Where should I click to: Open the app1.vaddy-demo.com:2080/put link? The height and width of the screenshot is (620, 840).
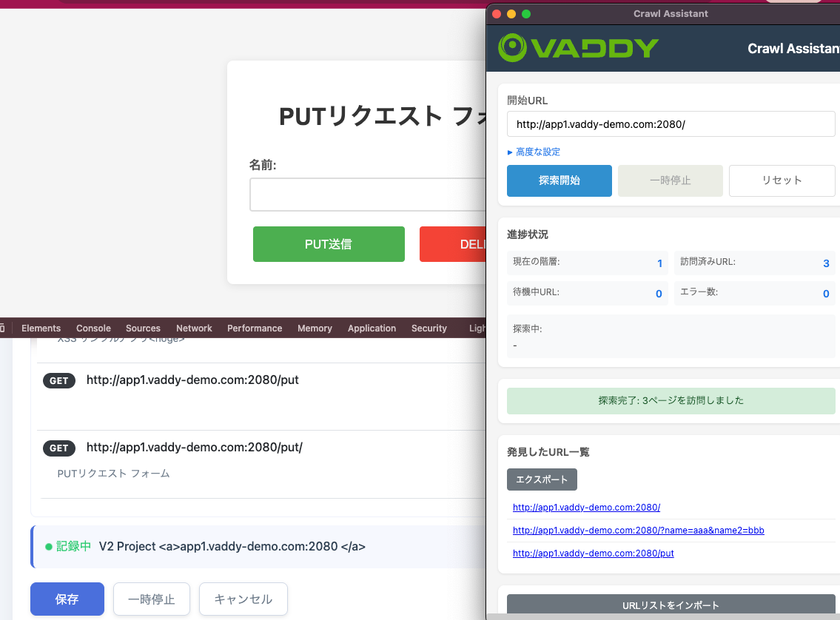(592, 553)
